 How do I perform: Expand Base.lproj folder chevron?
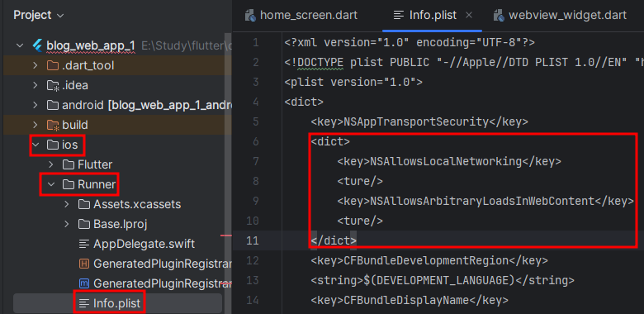[x=67, y=224]
